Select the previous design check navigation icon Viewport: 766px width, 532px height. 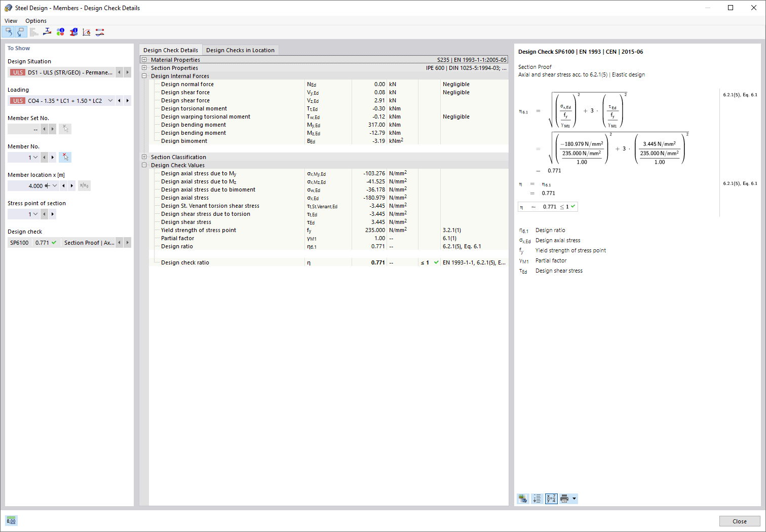(9, 31)
